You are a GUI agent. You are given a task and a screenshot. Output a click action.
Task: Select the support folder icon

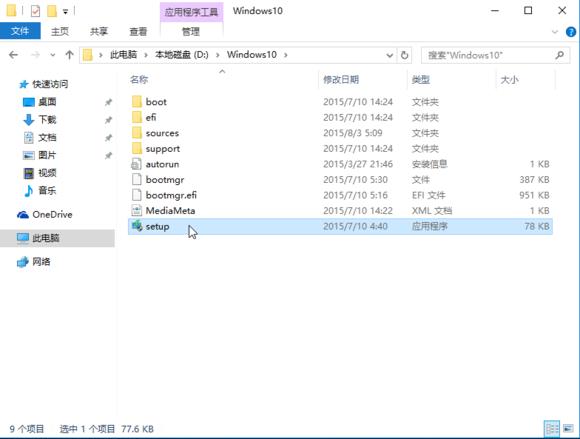point(136,148)
